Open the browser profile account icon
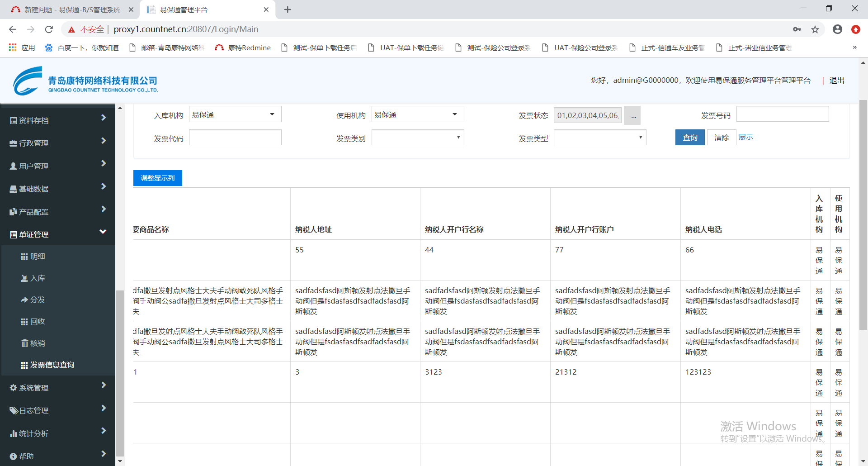 [837, 29]
